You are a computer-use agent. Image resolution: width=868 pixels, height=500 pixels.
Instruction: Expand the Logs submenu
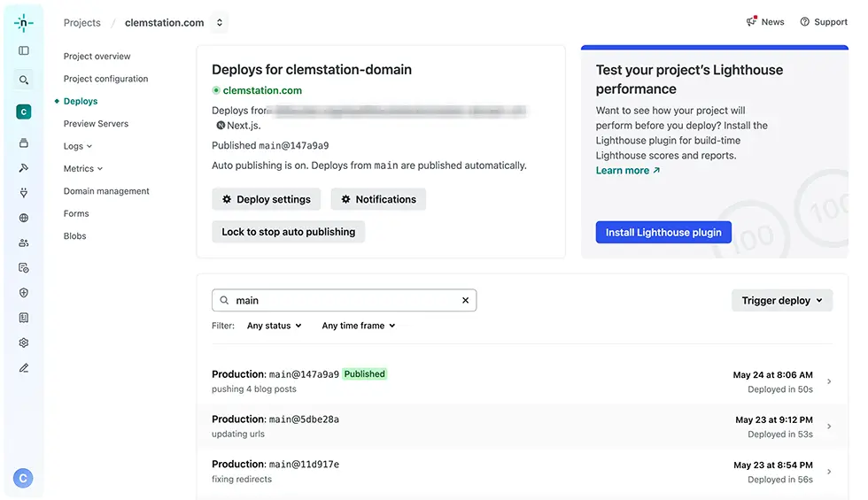[x=78, y=146]
